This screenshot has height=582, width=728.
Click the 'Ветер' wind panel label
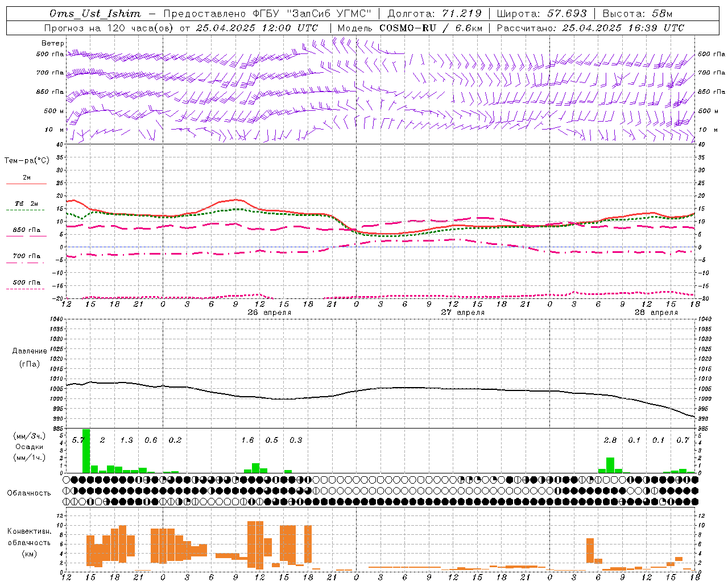[x=53, y=43]
